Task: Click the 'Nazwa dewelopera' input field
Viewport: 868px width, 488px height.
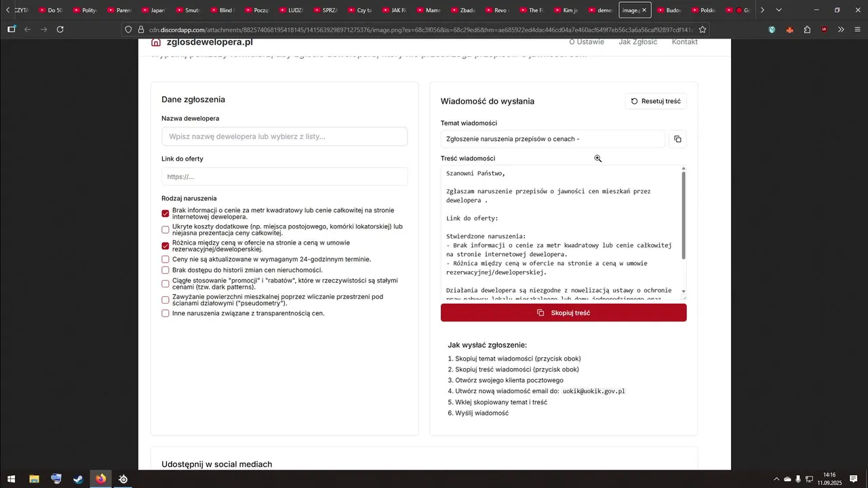Action: click(x=285, y=136)
